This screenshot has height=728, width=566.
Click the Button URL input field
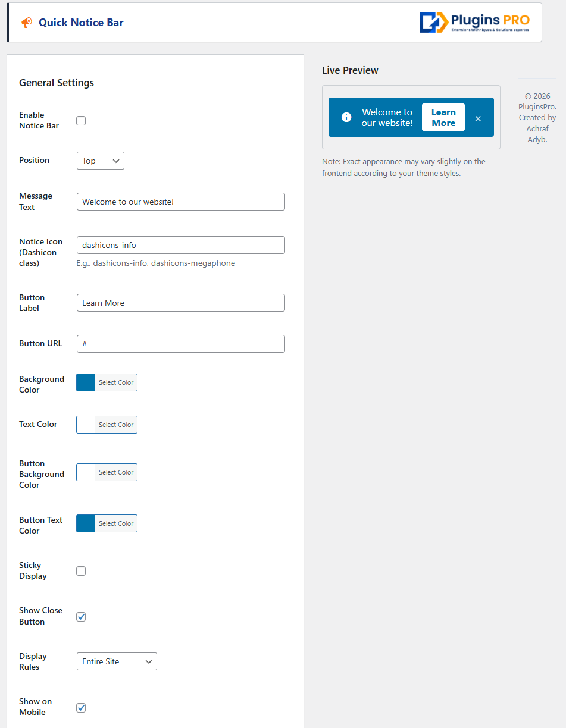pos(180,344)
